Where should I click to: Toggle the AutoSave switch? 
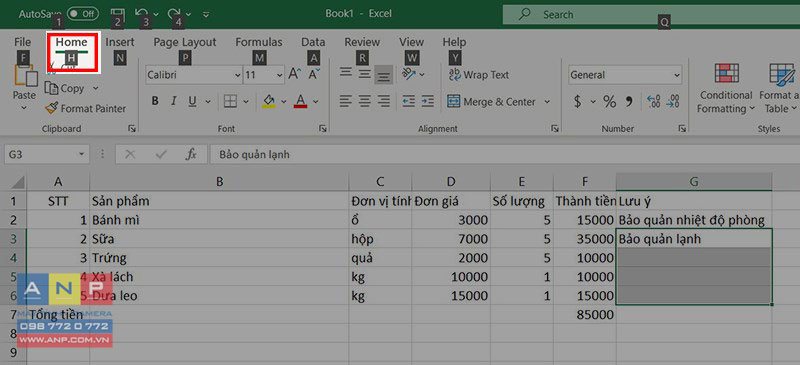pos(83,14)
